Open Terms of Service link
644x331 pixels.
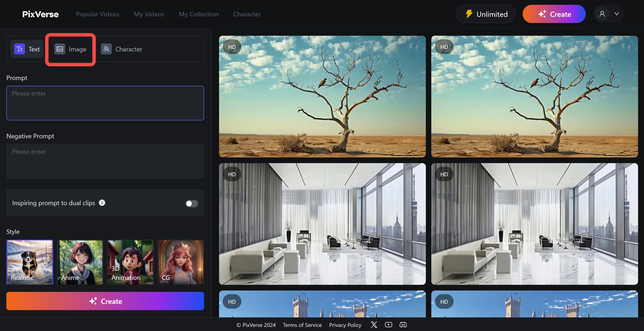(302, 325)
